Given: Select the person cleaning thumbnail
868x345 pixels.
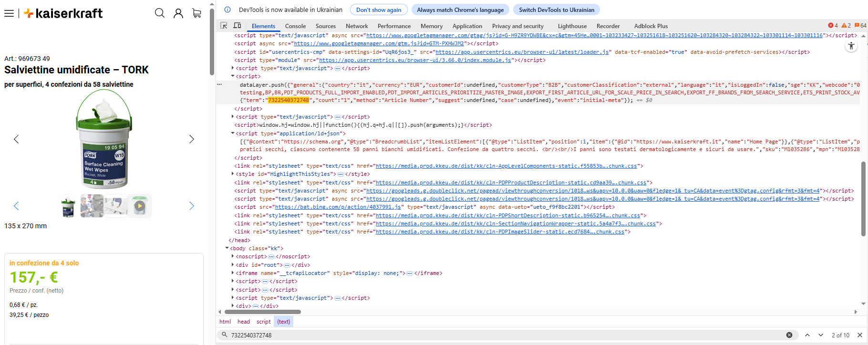Looking at the screenshot, I should [x=92, y=206].
